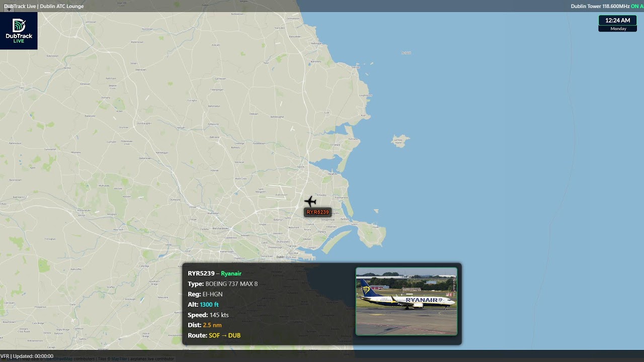
Task: Click the 'Dist: 2.5 nm' distance value
Action: (x=212, y=325)
